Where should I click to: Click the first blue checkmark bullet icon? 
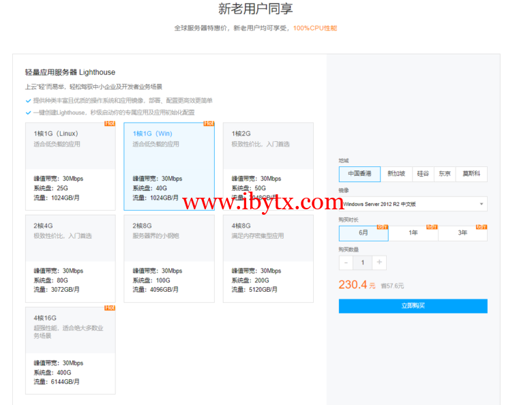28,100
